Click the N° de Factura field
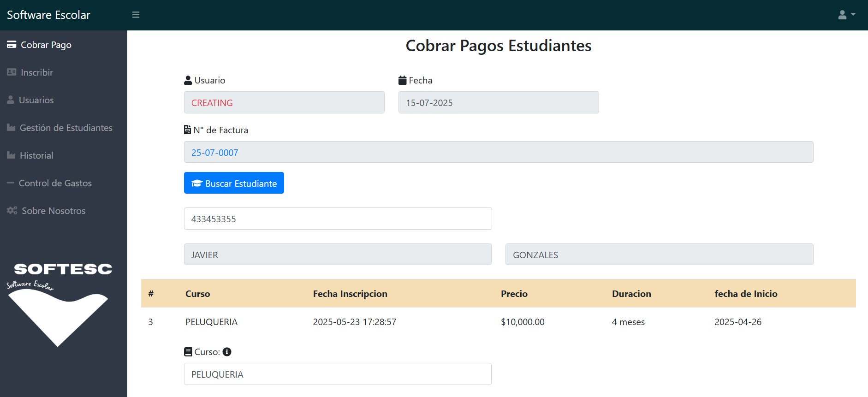 point(498,152)
